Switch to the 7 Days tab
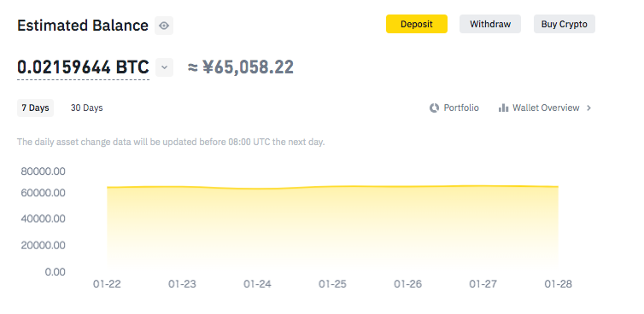The width and height of the screenshot is (644, 314). tap(35, 108)
